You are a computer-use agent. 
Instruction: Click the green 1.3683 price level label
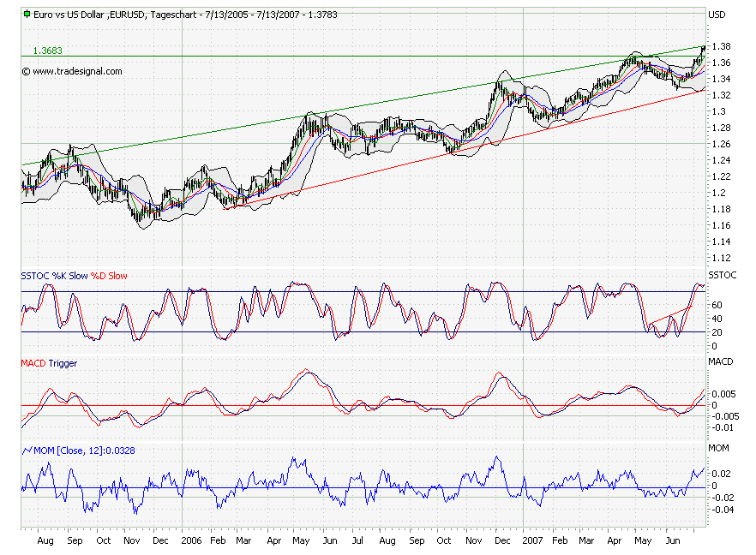pos(47,51)
